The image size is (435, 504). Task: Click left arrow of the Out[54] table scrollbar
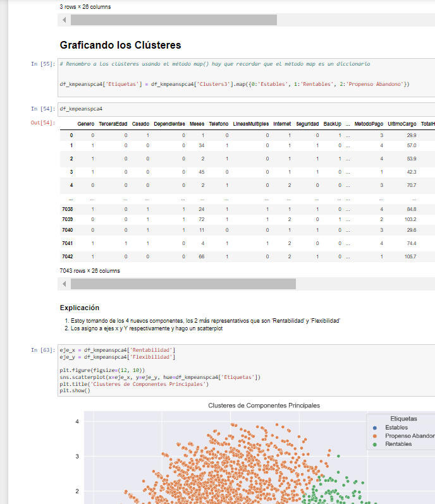point(64,284)
